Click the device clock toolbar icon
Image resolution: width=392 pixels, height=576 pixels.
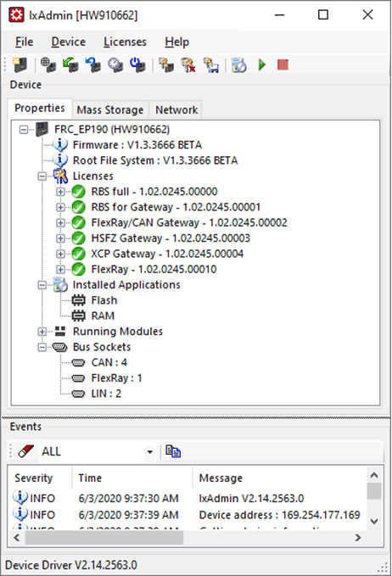pos(115,65)
